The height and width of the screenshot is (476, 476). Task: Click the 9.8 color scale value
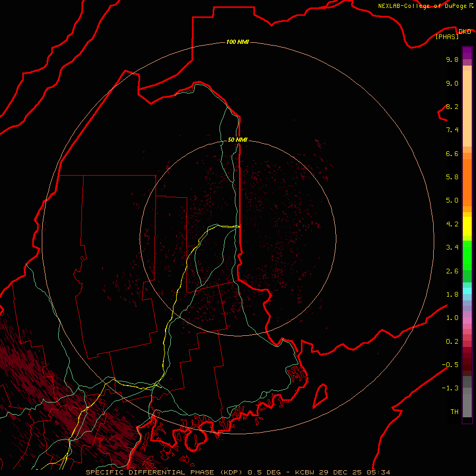pyautogui.click(x=452, y=59)
